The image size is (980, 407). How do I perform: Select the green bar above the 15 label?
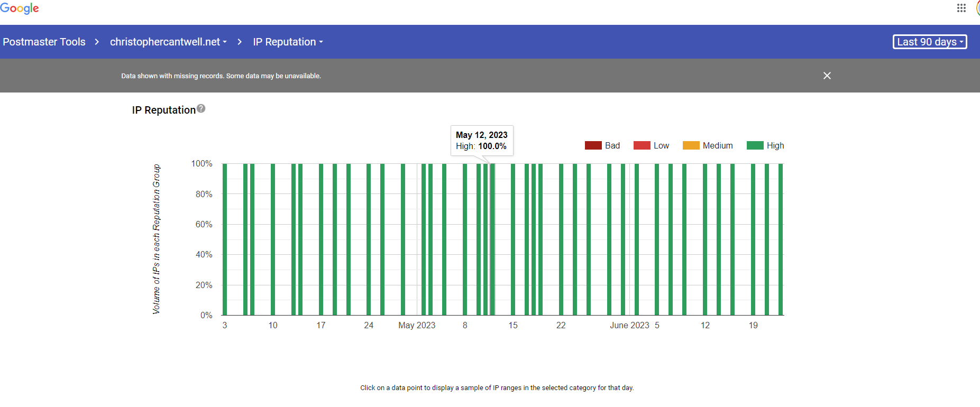coord(513,239)
